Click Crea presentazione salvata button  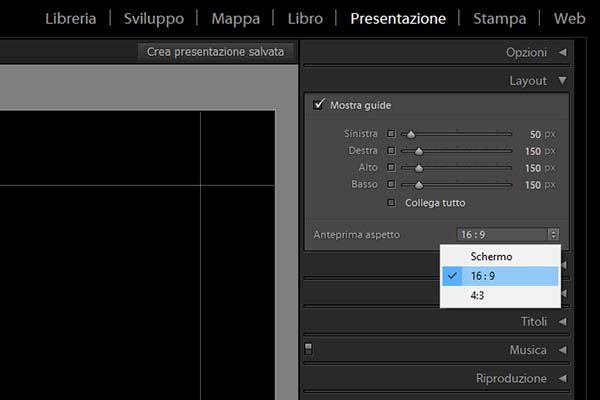[215, 51]
